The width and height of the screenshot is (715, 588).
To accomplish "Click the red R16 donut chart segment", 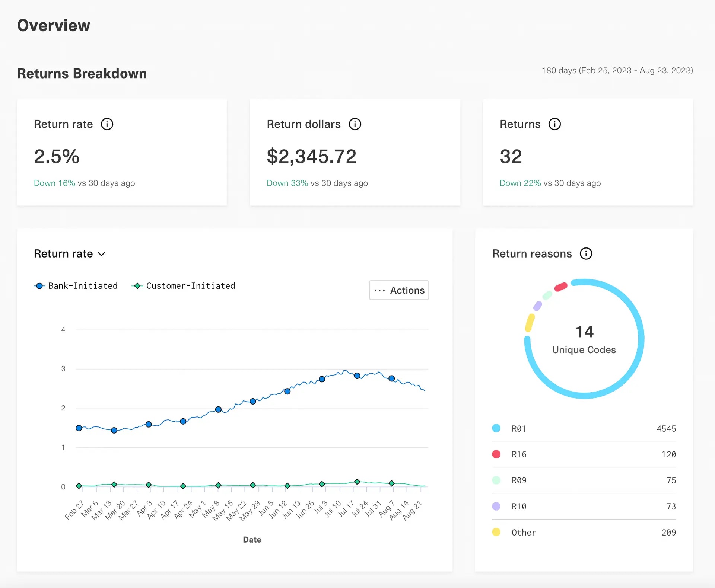I will coord(561,287).
